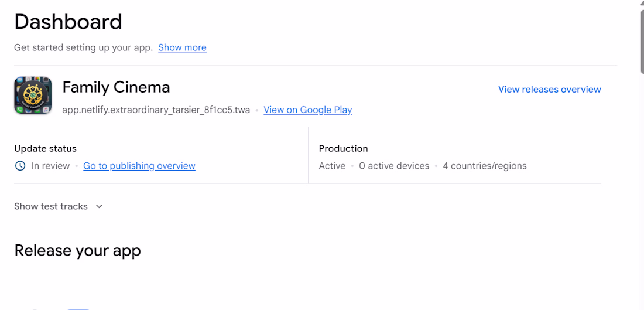The image size is (644, 310).
Task: Open View releases overview
Action: point(550,89)
